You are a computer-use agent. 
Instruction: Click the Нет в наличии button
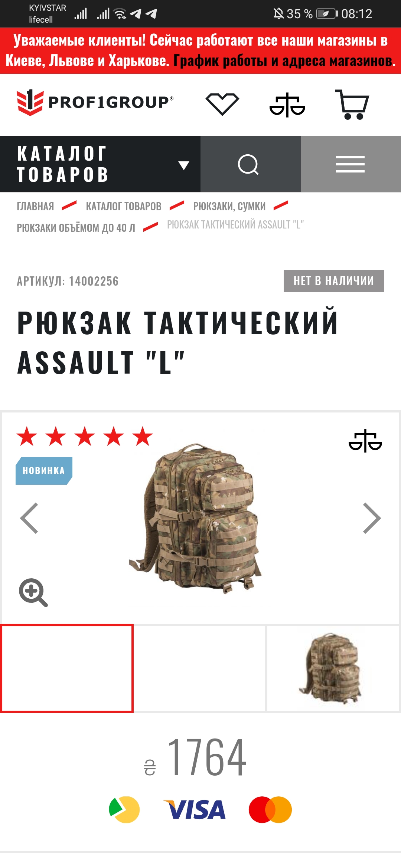pyautogui.click(x=334, y=281)
